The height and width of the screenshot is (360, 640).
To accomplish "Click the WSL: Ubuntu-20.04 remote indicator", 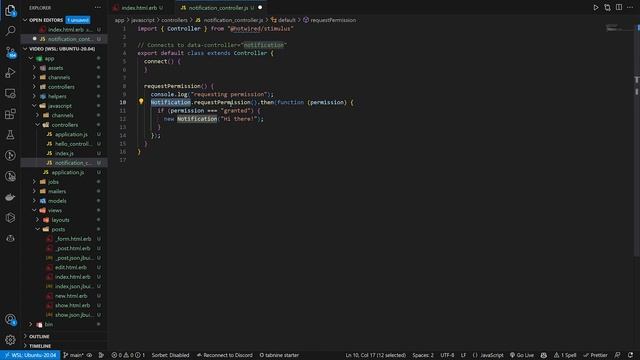I will pyautogui.click(x=30, y=355).
